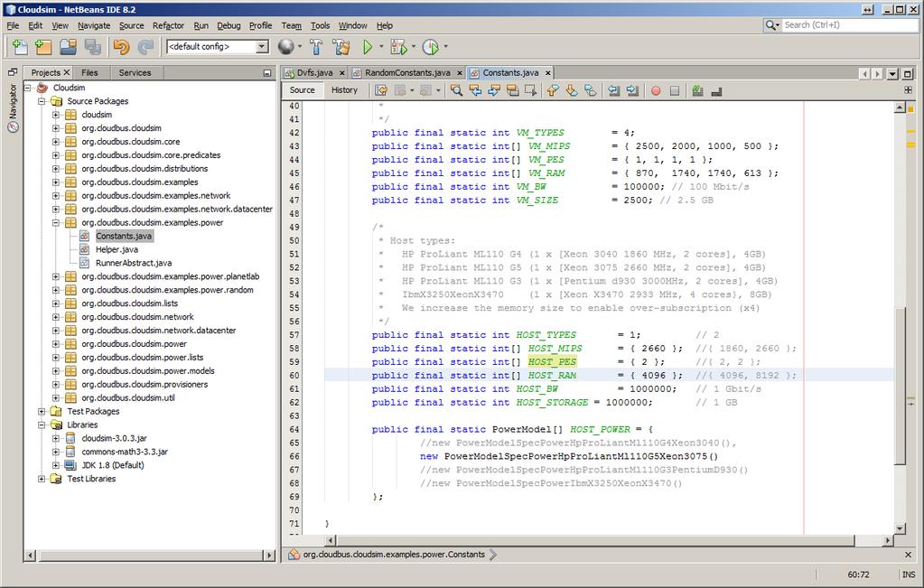This screenshot has width=924, height=588.
Task: Open the browser globe dropdown arrow
Action: tap(299, 47)
